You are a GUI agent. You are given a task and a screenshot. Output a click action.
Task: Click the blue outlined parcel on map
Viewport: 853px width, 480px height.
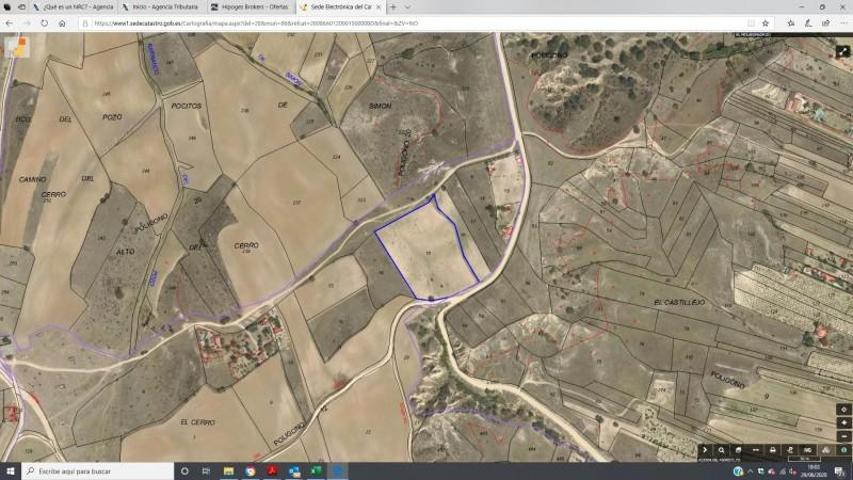[x=425, y=250]
